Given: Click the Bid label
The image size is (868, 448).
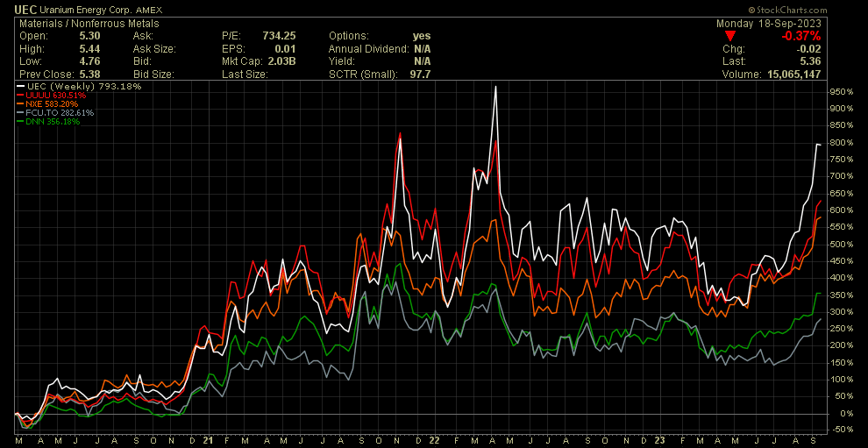Looking at the screenshot, I should coord(140,61).
